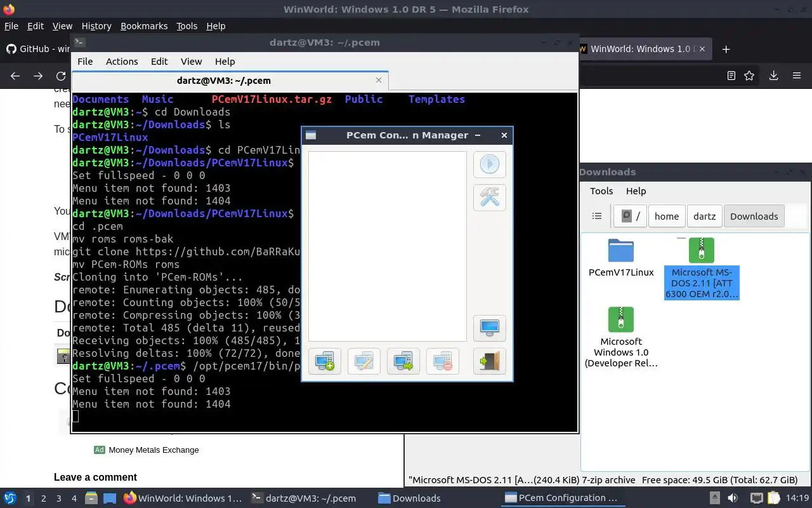Reload the page in Firefox
The image size is (812, 508).
tap(61, 76)
